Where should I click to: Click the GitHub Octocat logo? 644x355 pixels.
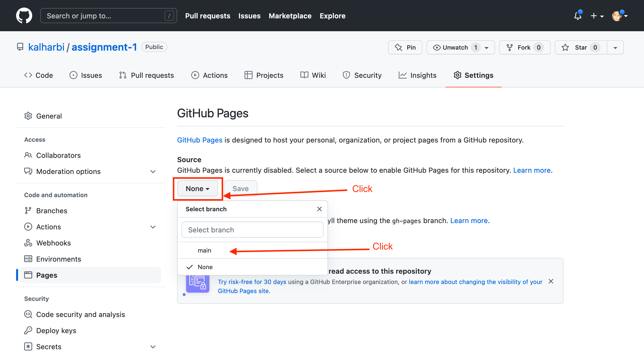(x=24, y=16)
